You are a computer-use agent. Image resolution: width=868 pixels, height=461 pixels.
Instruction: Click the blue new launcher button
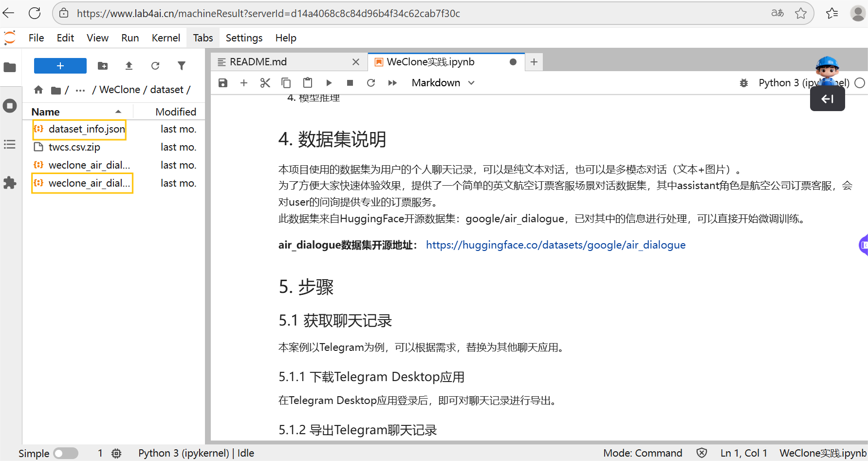pos(60,66)
